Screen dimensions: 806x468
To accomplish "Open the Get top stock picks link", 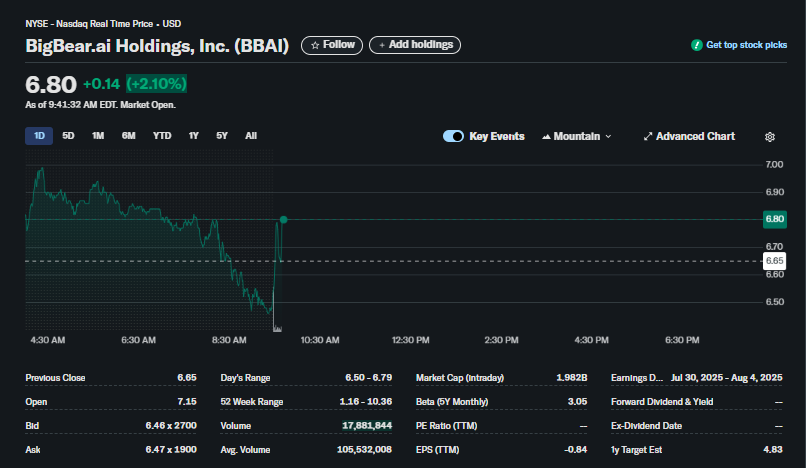I will (x=739, y=45).
